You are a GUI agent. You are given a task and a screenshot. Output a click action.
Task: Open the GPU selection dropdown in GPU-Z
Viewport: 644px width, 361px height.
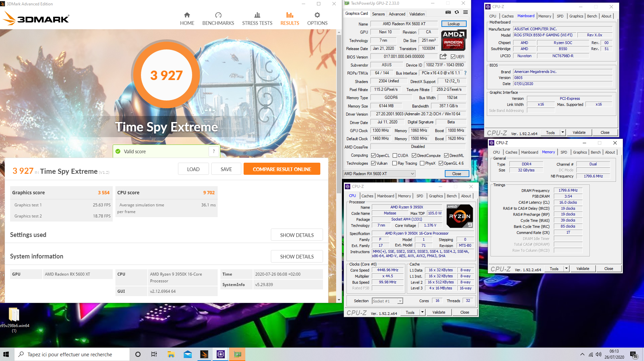tap(379, 174)
